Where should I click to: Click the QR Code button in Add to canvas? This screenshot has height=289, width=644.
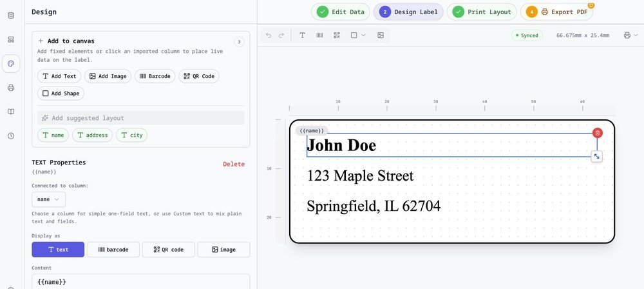(199, 76)
